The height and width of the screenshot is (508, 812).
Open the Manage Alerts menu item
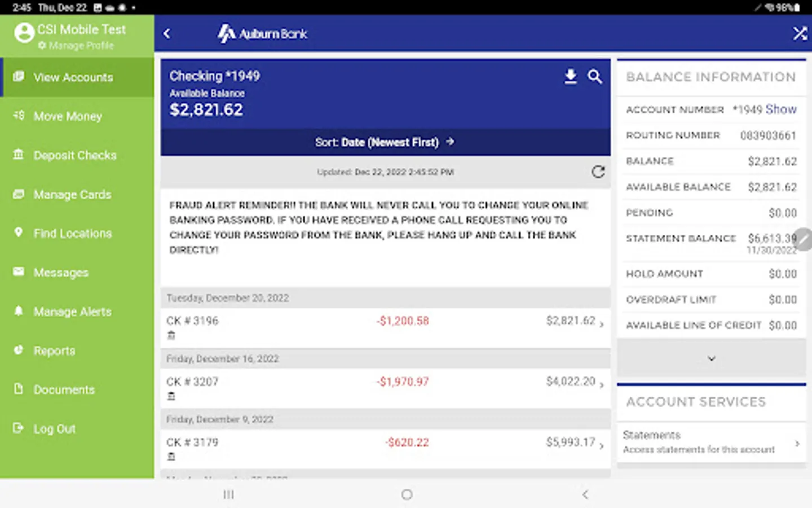point(77,312)
